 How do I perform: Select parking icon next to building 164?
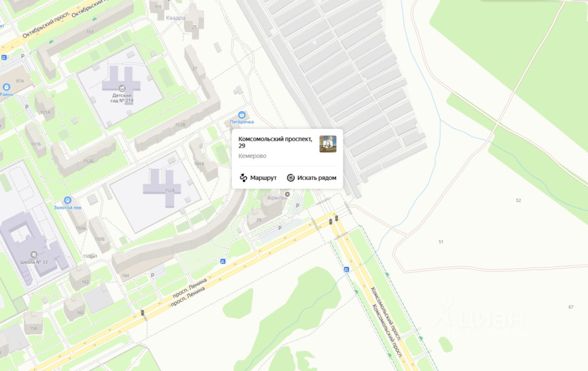click(x=153, y=275)
